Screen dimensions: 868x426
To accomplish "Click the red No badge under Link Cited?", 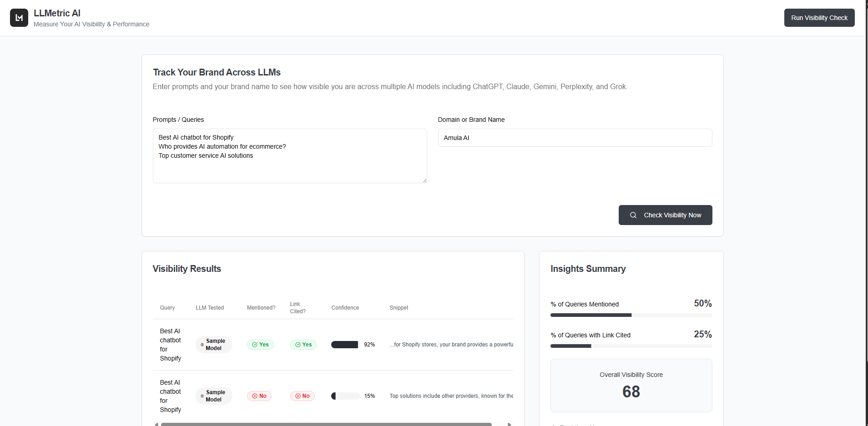I will coord(303,396).
